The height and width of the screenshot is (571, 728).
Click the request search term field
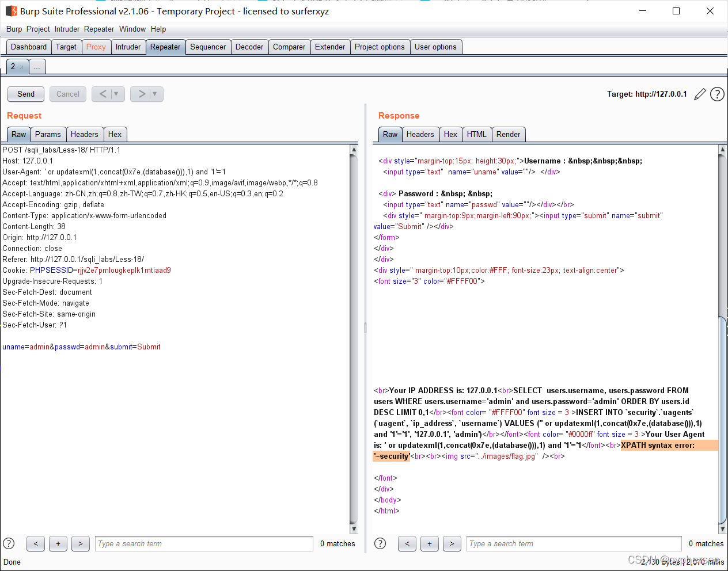click(204, 543)
